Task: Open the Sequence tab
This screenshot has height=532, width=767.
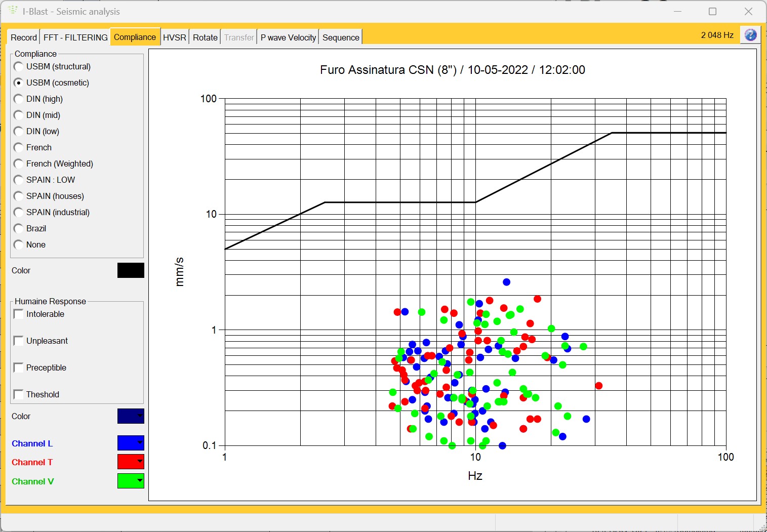Action: pos(341,37)
